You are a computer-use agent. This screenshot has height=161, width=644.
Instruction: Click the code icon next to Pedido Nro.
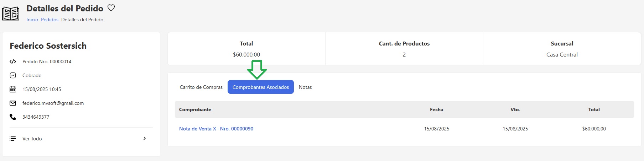13,61
